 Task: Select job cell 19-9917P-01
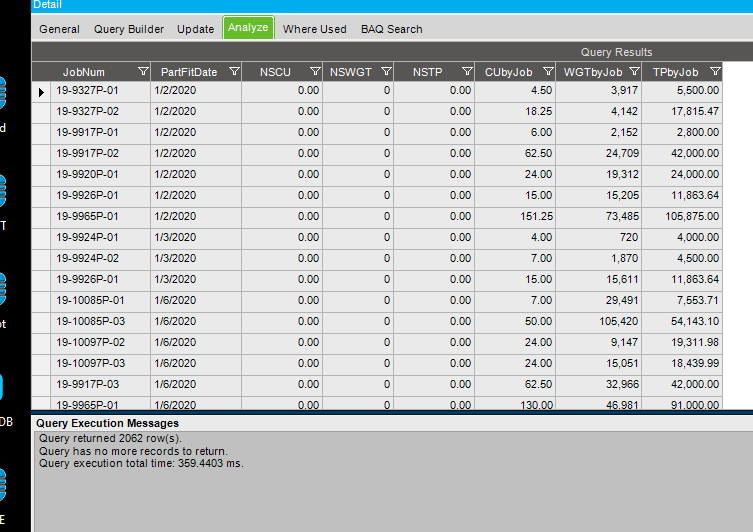100,133
